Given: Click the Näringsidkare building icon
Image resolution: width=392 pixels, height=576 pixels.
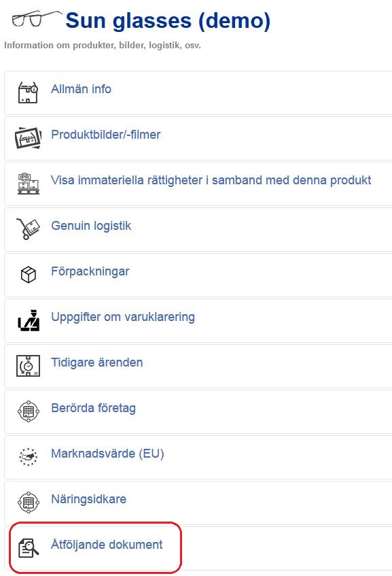Looking at the screenshot, I should point(29,502).
